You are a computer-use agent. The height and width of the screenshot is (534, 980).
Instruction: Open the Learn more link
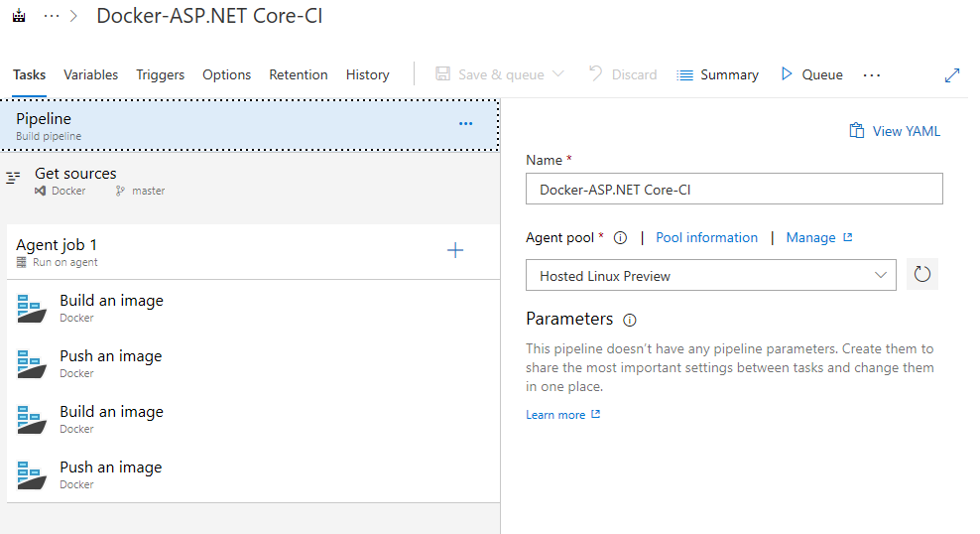(562, 415)
